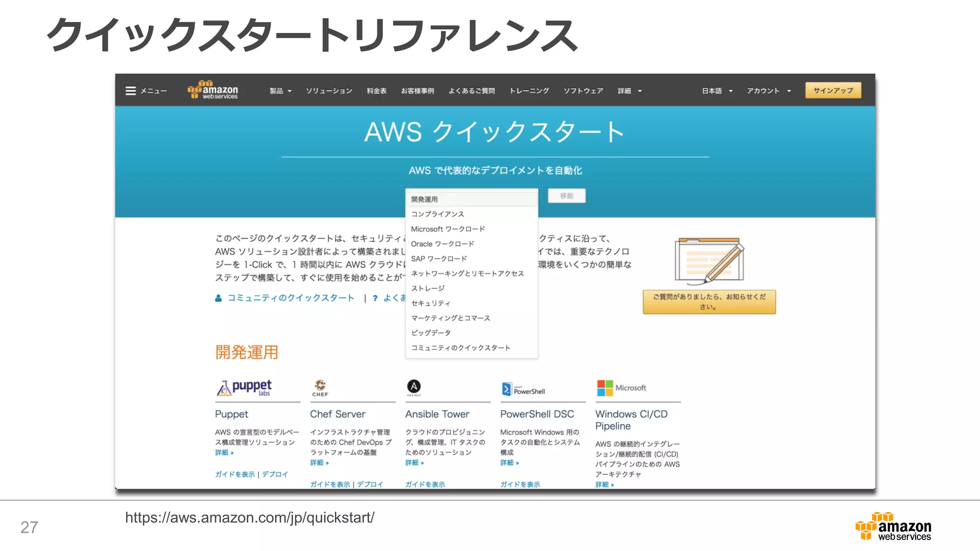This screenshot has width=980, height=551.
Task: Click ガイドを表示 under Puppet
Action: tap(235, 474)
